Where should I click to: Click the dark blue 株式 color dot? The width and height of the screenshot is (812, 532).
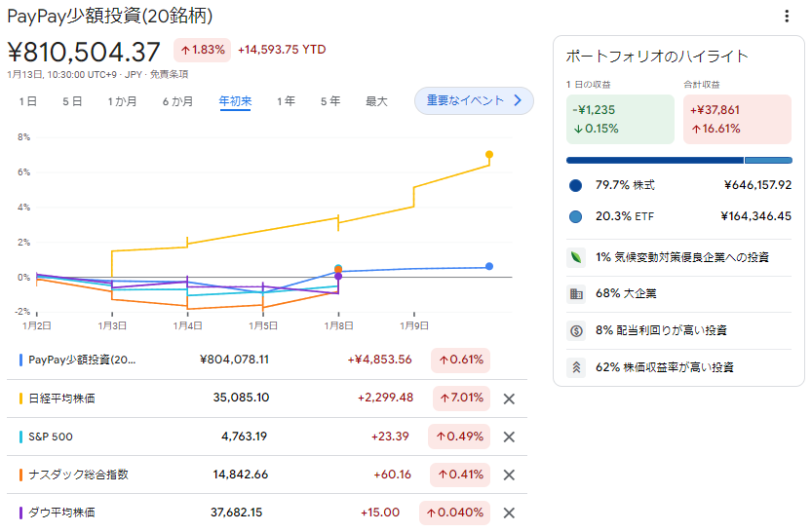click(x=575, y=185)
